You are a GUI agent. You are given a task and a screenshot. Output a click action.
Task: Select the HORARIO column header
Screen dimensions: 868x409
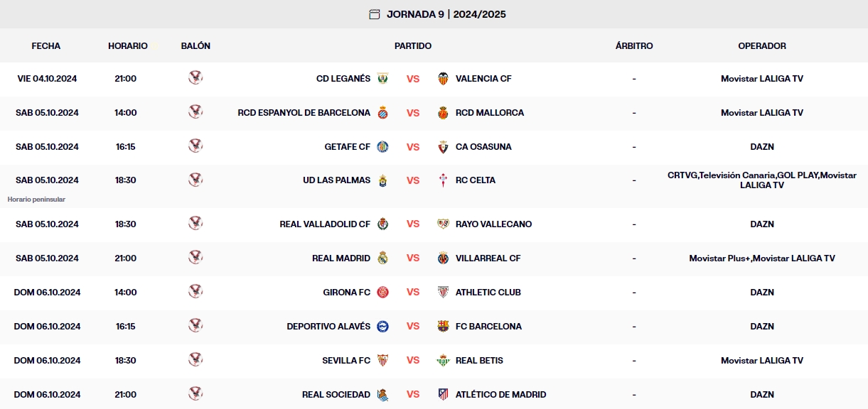(128, 46)
